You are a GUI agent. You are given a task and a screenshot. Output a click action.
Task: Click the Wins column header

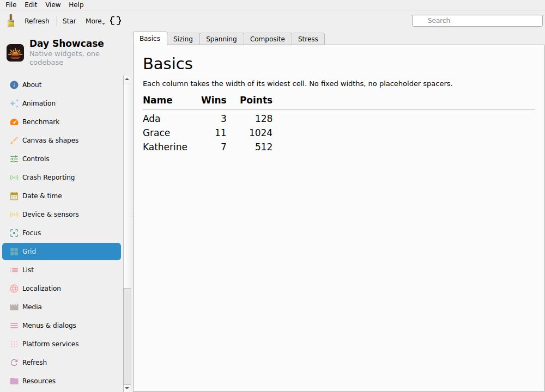click(214, 100)
